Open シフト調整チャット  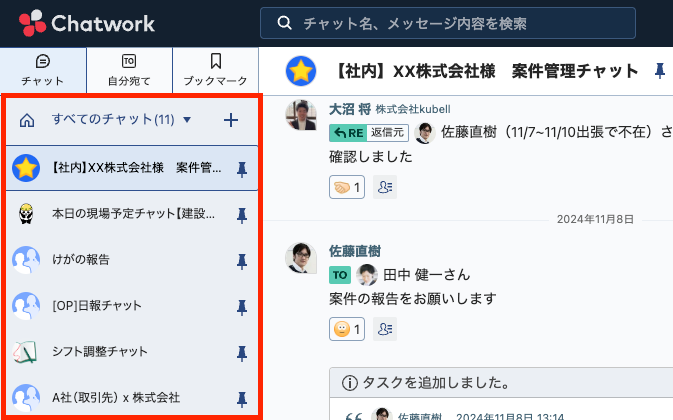click(x=132, y=352)
